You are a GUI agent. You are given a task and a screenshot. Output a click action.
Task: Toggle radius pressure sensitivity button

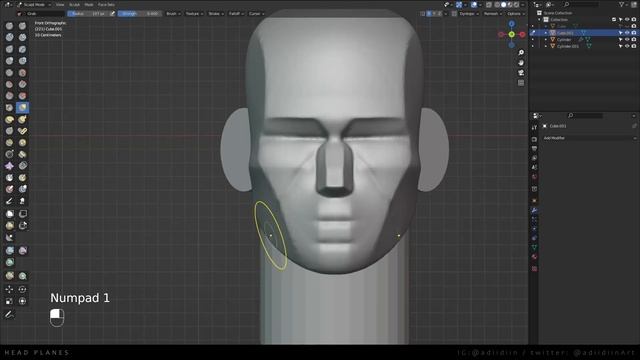coord(112,13)
